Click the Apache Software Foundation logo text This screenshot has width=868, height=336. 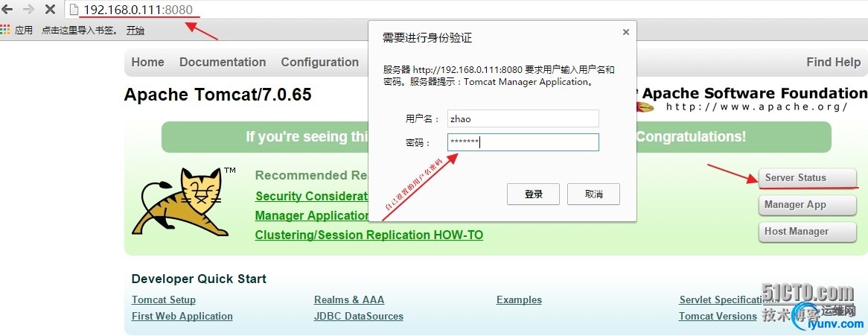[x=754, y=93]
